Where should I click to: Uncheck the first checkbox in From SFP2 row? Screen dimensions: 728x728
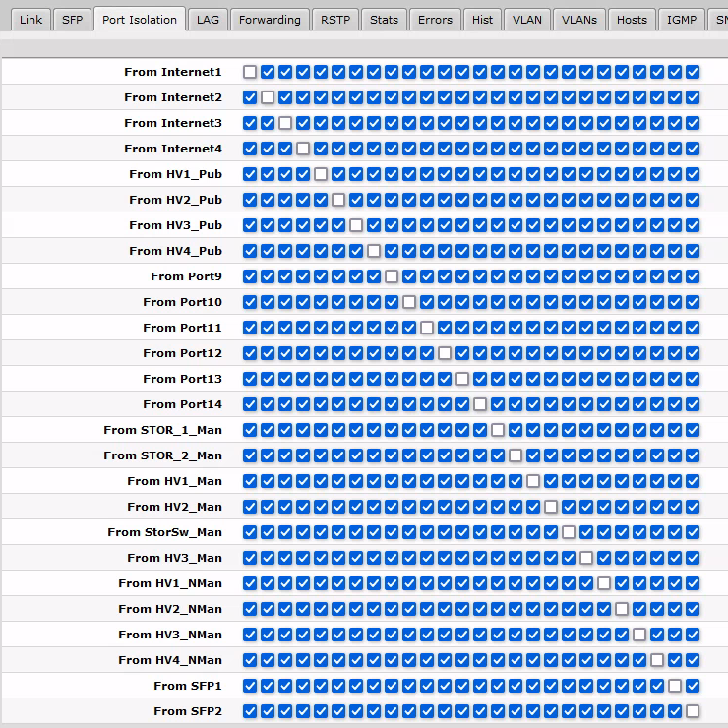[250, 711]
